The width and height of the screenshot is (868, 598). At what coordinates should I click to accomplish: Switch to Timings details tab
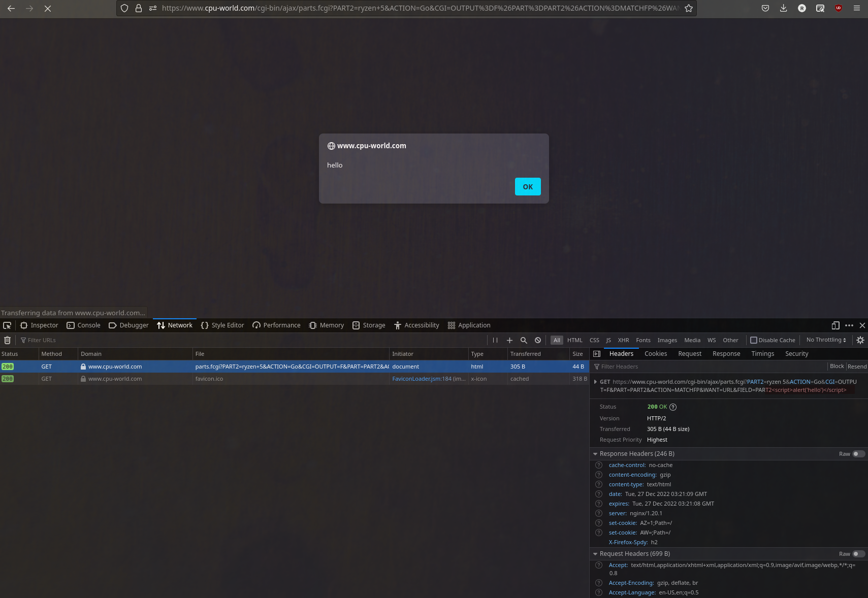(x=762, y=354)
